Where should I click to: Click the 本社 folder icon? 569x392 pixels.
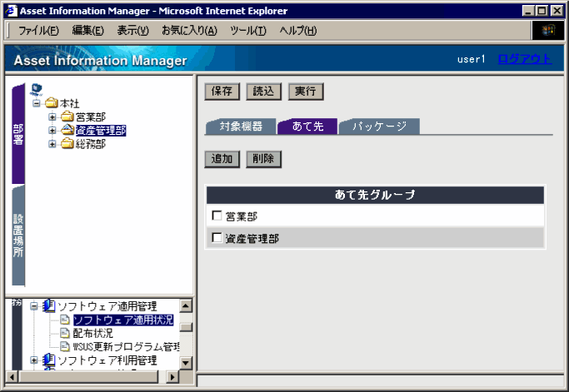coord(52,103)
